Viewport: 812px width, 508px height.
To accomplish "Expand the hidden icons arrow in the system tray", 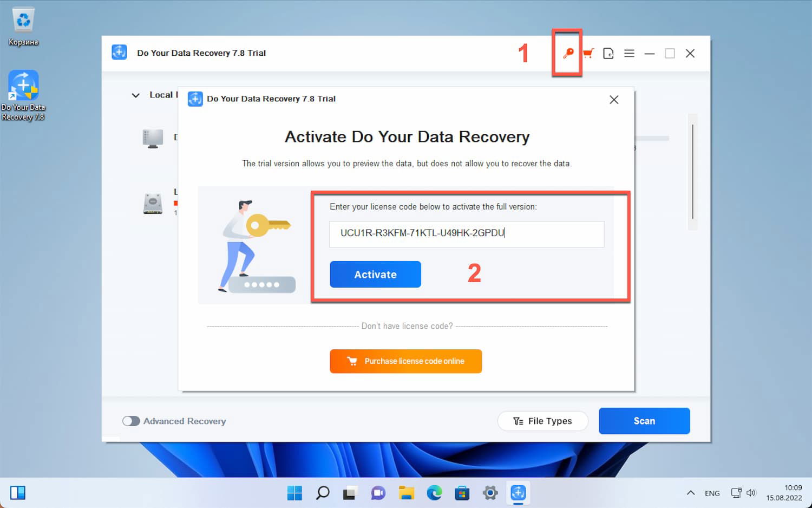I will (x=691, y=493).
